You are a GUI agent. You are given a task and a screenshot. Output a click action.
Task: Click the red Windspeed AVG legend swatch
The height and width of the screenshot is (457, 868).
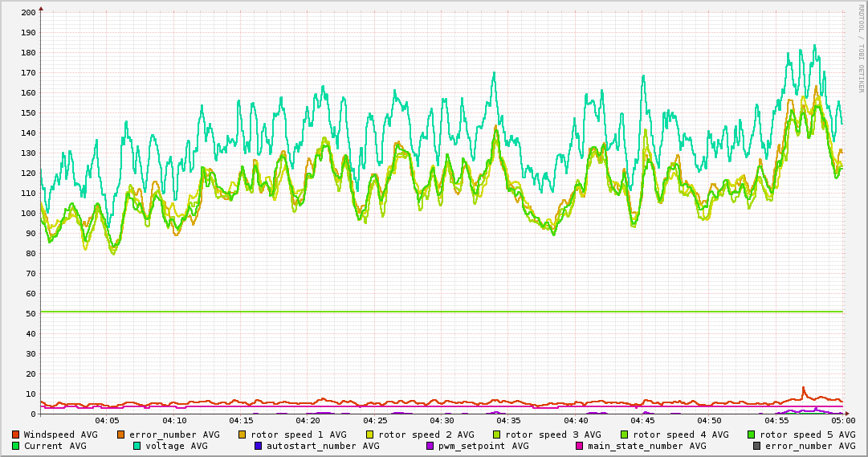tap(16, 435)
